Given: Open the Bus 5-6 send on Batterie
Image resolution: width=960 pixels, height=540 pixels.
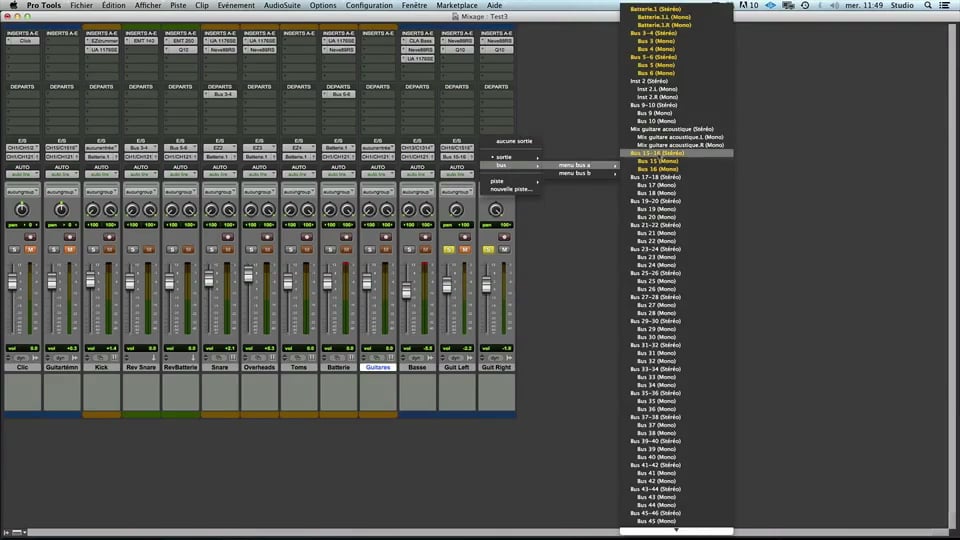Looking at the screenshot, I should pyautogui.click(x=339, y=94).
